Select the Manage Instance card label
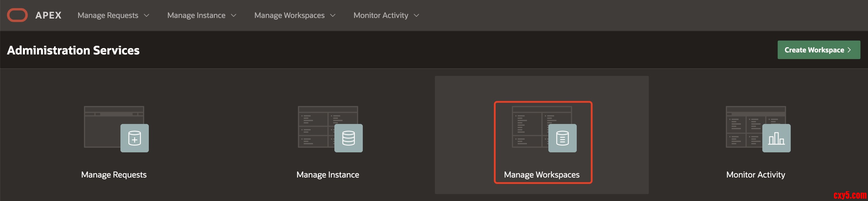 pyautogui.click(x=327, y=175)
